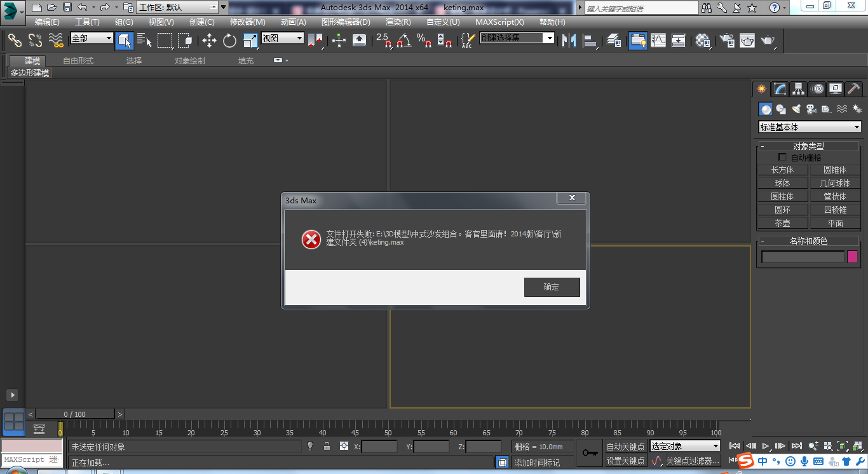Switch to the 自由形式 ribbon tab
The width and height of the screenshot is (868, 474).
[78, 61]
